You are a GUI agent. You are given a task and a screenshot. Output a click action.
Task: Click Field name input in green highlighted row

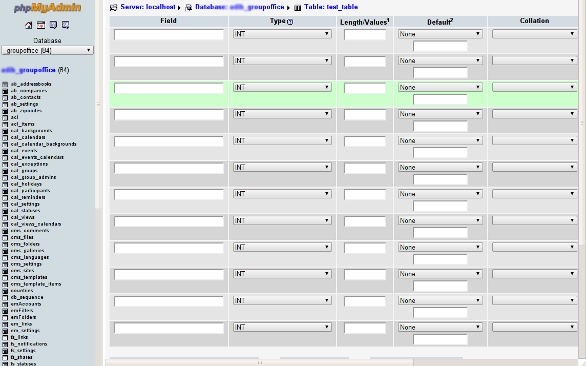[169, 88]
